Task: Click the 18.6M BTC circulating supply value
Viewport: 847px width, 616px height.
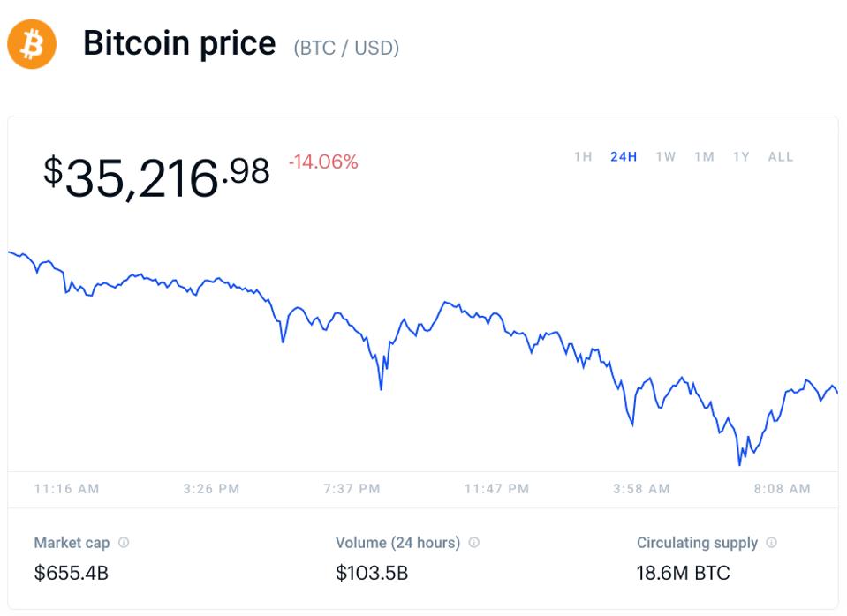Action: [684, 573]
